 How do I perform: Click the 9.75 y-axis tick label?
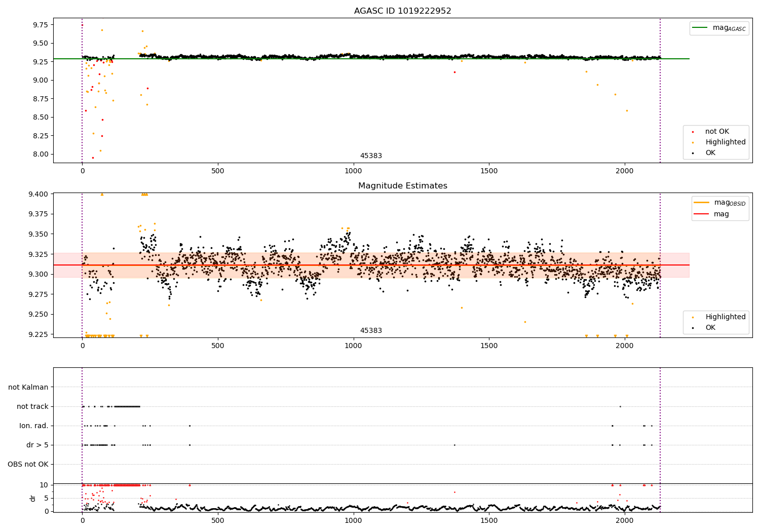click(x=40, y=25)
